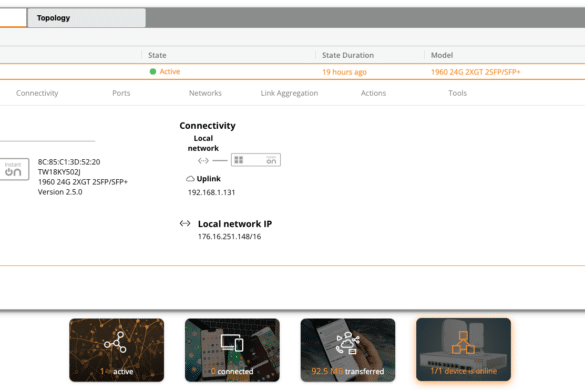Switch to the Connectivity section
The image size is (585, 390).
click(37, 93)
